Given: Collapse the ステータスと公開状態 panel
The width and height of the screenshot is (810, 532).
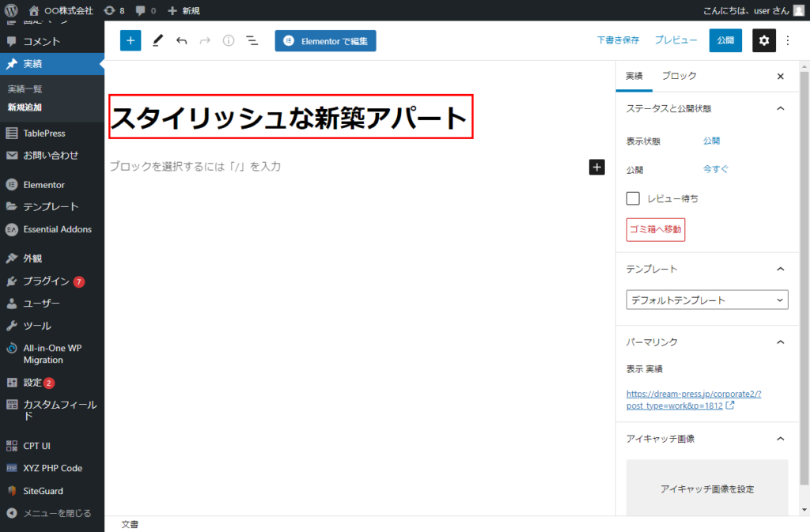Looking at the screenshot, I should tap(780, 108).
